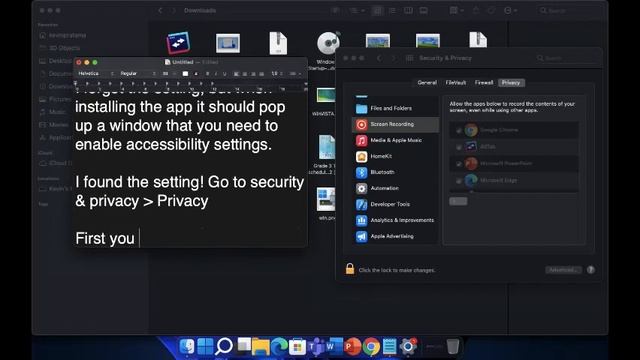Select Screen Recording in the privacy list

(395, 124)
